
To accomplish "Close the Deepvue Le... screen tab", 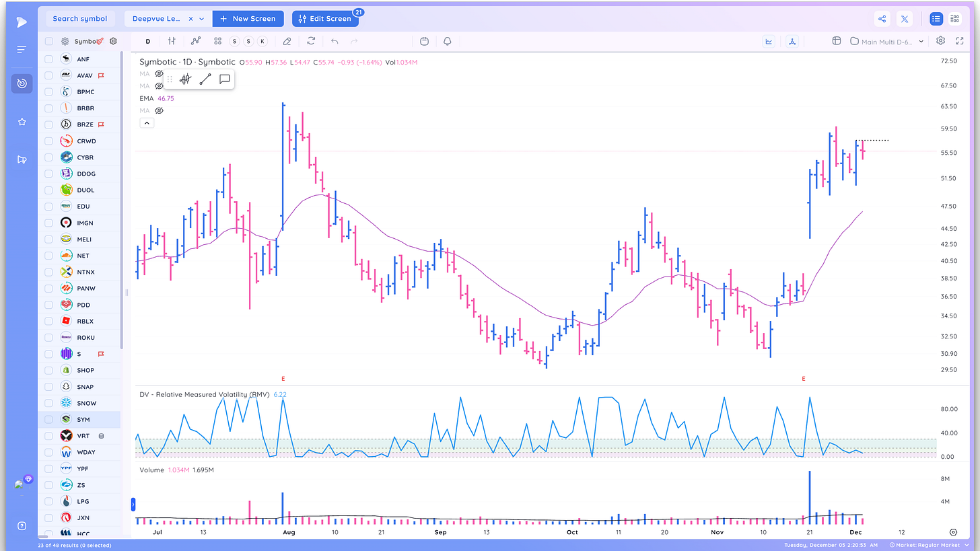I will [x=190, y=19].
